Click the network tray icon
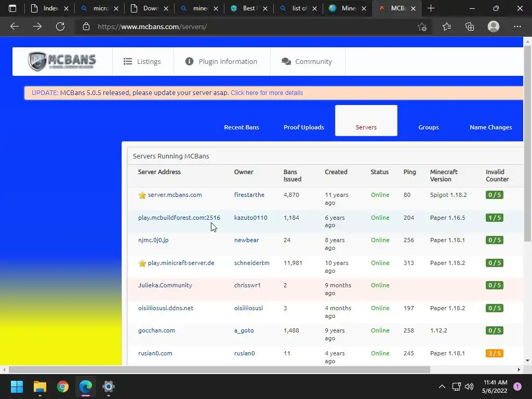Image resolution: width=532 pixels, height=399 pixels. (x=456, y=387)
